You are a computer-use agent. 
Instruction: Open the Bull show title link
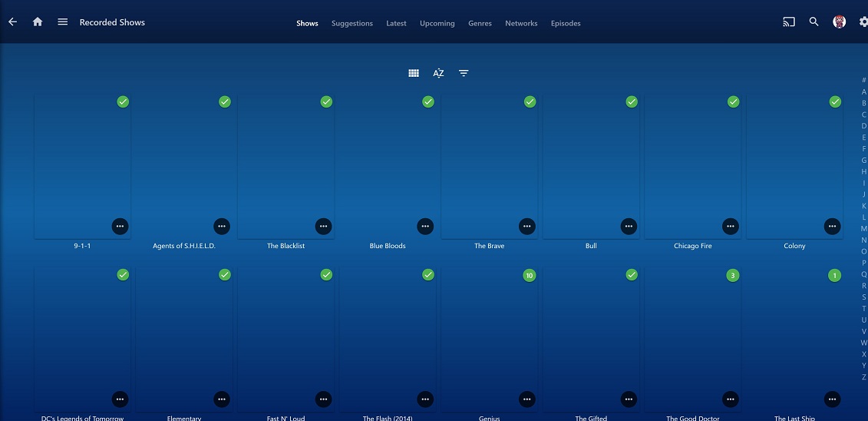click(591, 245)
